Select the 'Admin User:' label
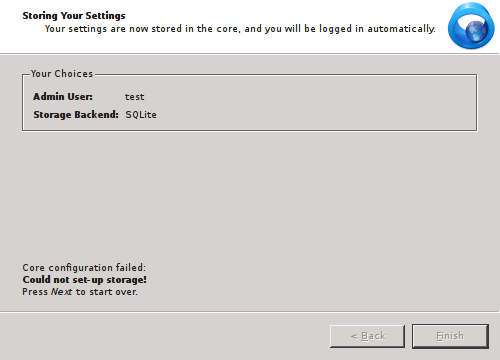Screen dimensions: 500x360 tap(63, 97)
